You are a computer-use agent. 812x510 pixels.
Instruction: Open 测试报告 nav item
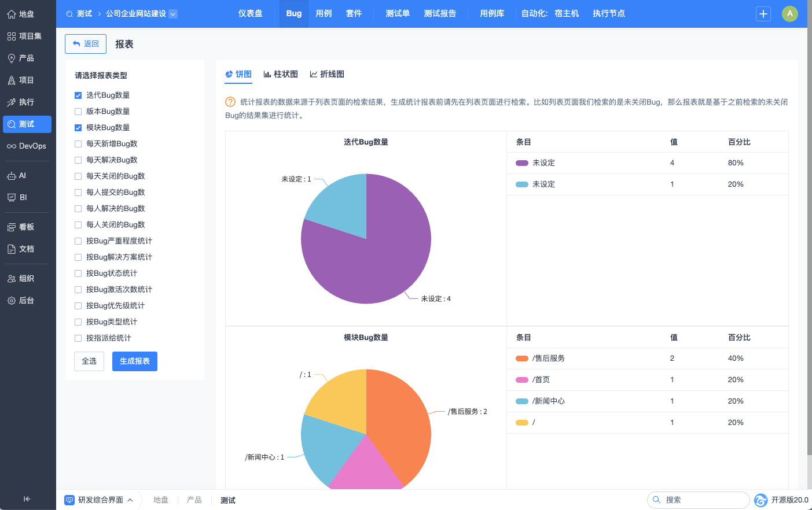pyautogui.click(x=440, y=13)
